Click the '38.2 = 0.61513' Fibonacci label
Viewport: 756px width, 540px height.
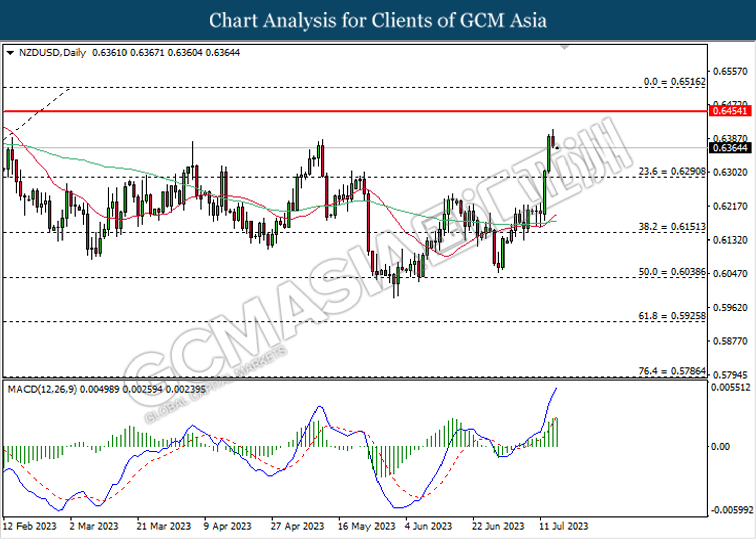coord(672,227)
